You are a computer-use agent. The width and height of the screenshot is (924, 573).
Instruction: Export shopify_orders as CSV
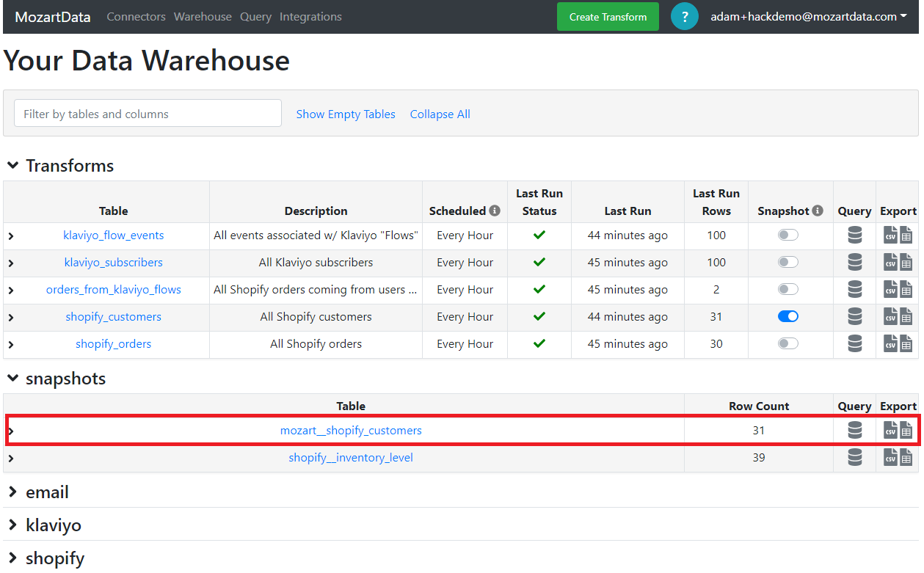[890, 344]
